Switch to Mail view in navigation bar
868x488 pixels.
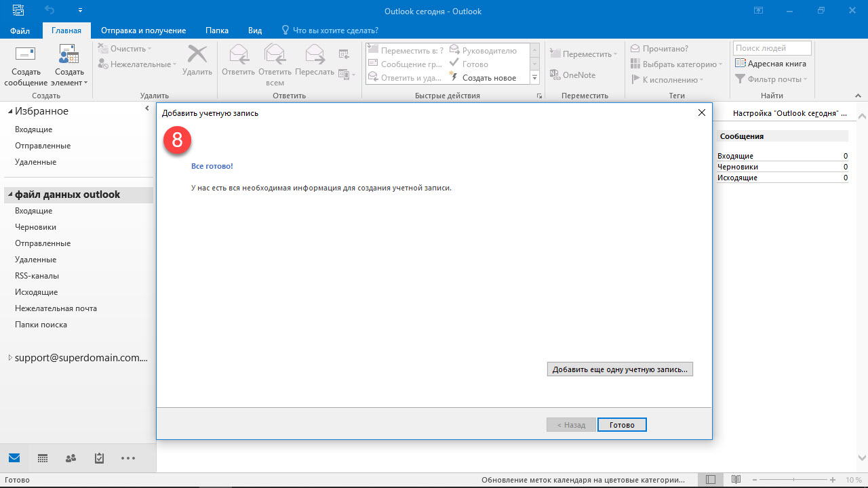click(14, 458)
